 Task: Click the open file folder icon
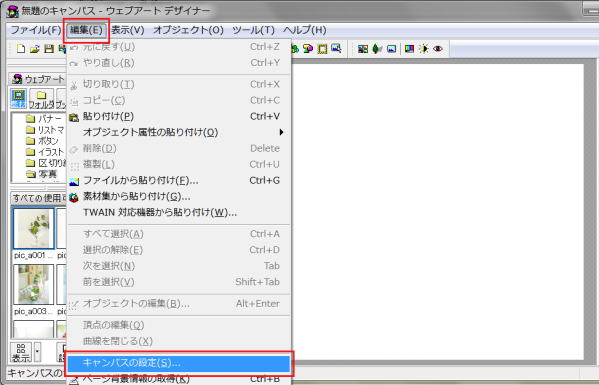35,49
